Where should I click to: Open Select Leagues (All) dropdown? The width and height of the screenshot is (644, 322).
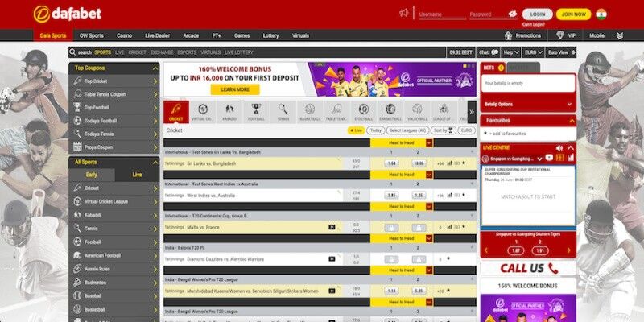click(x=407, y=130)
